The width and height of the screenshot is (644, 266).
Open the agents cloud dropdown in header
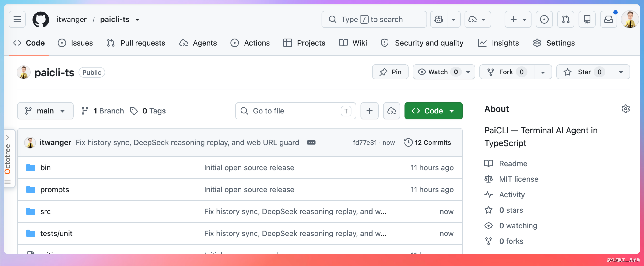click(477, 19)
